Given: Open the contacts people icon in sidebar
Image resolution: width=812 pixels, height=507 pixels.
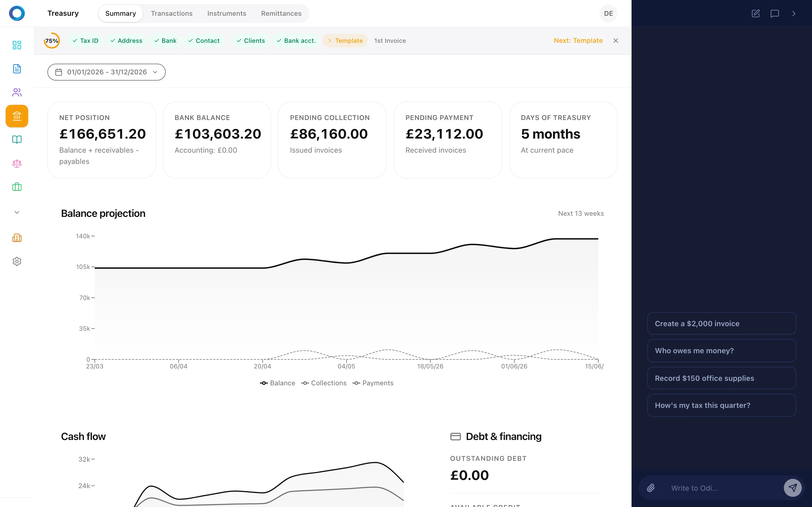Looking at the screenshot, I should tap(17, 92).
